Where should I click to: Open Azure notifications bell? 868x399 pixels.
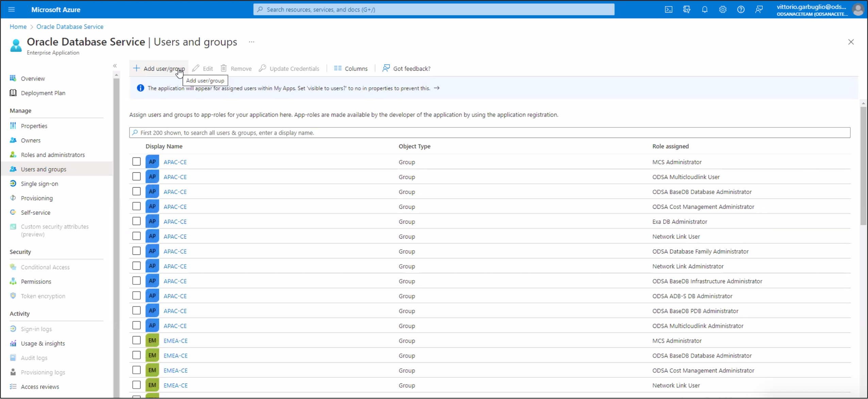tap(704, 9)
